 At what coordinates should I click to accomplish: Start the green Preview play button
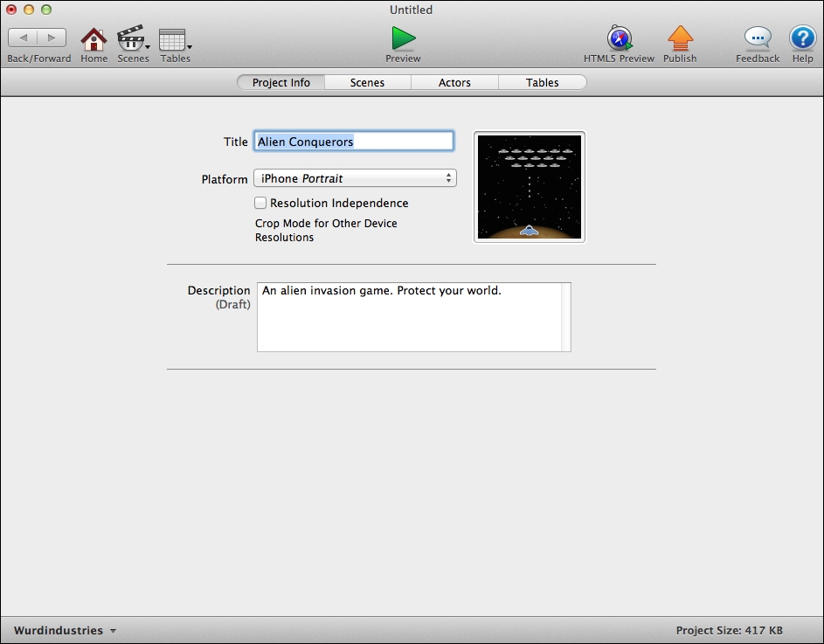tap(403, 38)
